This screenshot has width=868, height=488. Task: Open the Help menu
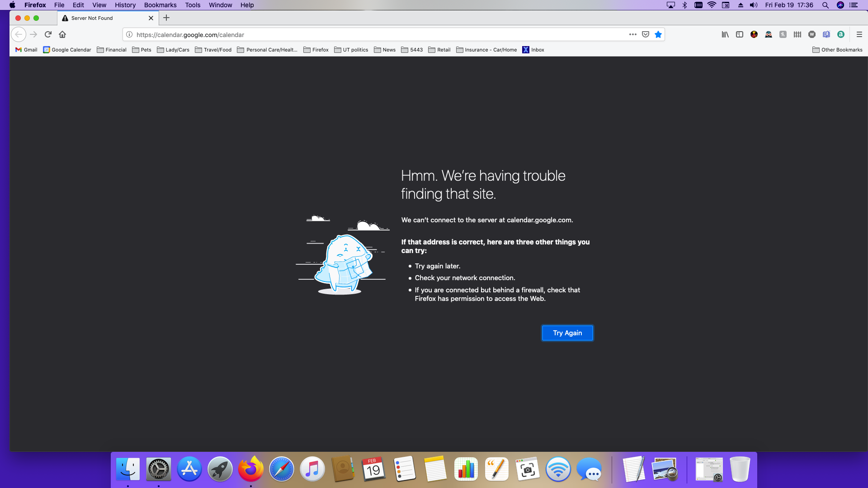(x=247, y=5)
